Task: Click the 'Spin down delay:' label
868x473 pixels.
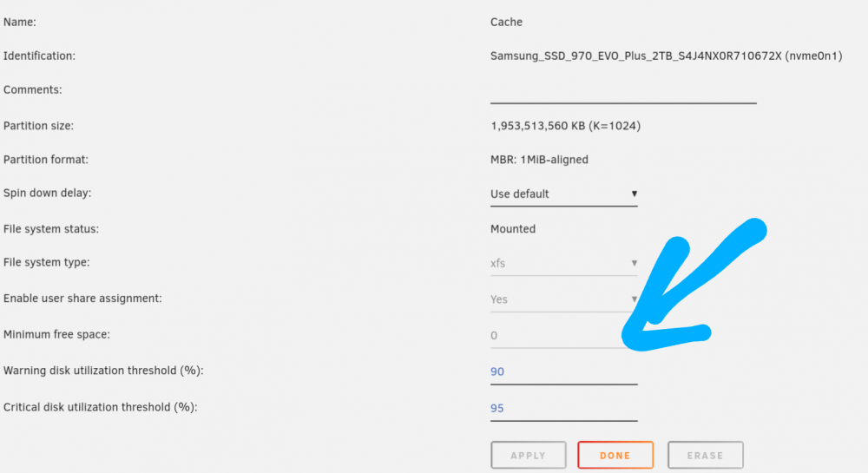Action: coord(47,193)
